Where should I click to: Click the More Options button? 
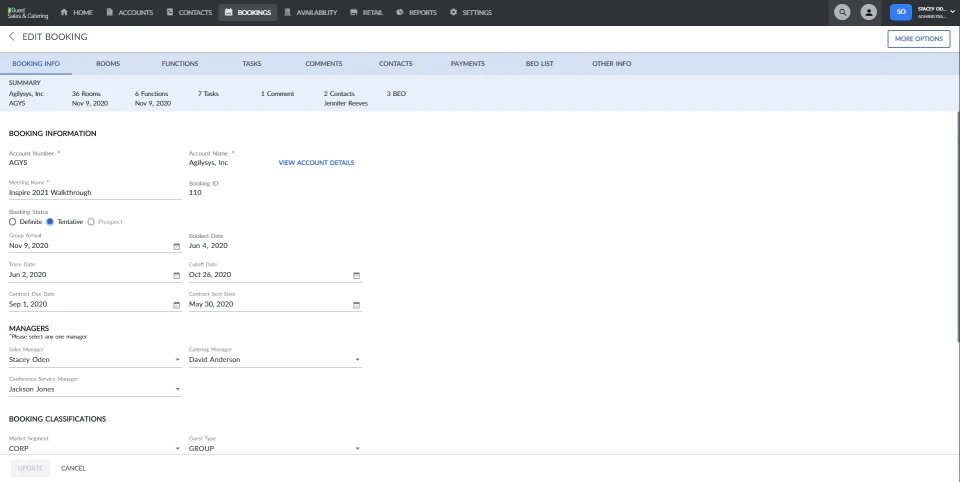(918, 39)
